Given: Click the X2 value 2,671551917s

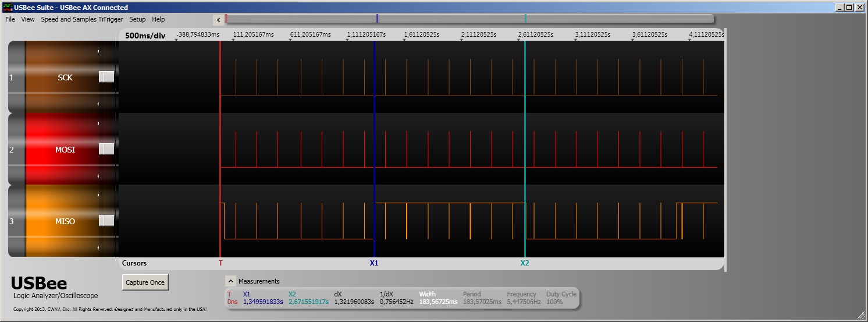Looking at the screenshot, I should point(308,302).
